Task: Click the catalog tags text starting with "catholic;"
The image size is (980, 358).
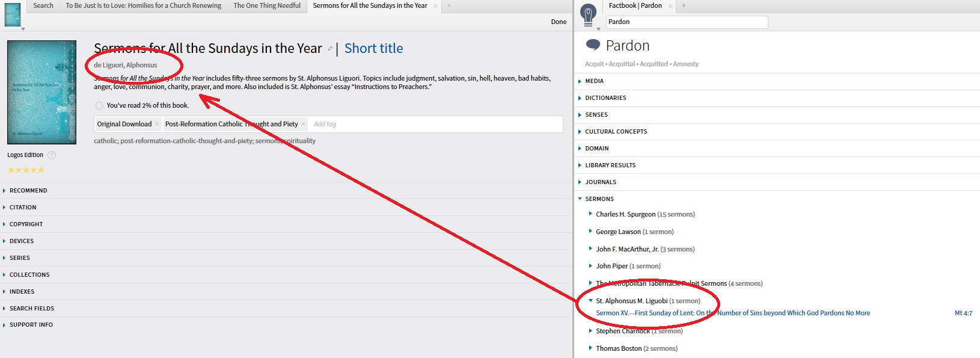Action: click(204, 141)
